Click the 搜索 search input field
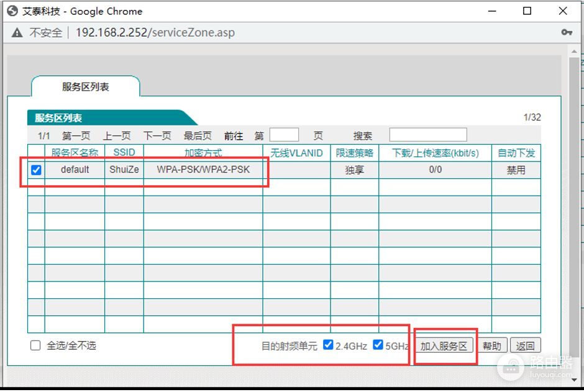The width and height of the screenshot is (584, 392). coord(428,134)
